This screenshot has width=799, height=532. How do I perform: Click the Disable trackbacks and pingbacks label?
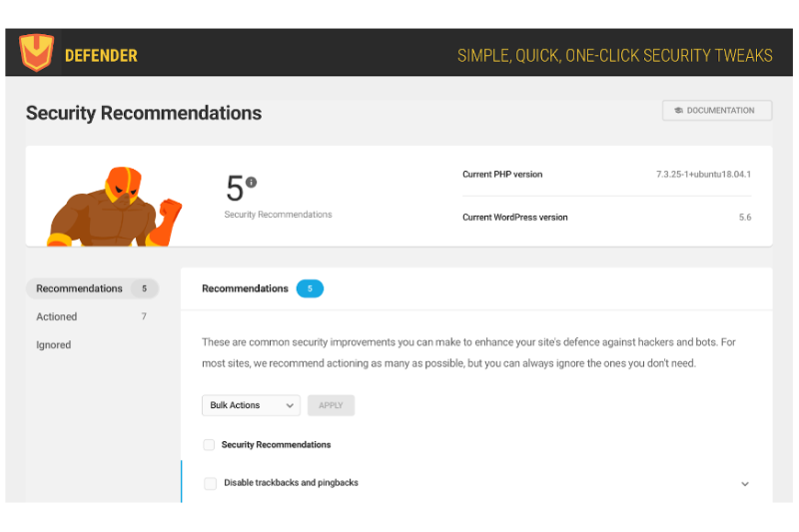[x=291, y=483]
